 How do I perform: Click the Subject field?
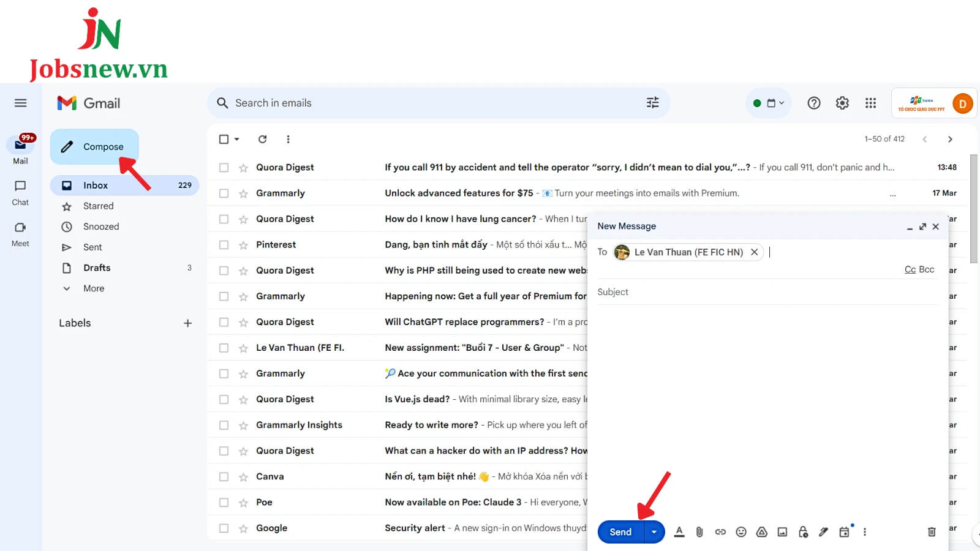tap(767, 293)
